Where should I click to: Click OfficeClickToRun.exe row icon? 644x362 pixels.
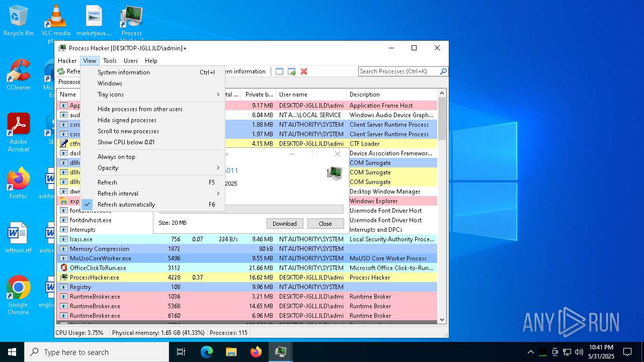pyautogui.click(x=64, y=268)
